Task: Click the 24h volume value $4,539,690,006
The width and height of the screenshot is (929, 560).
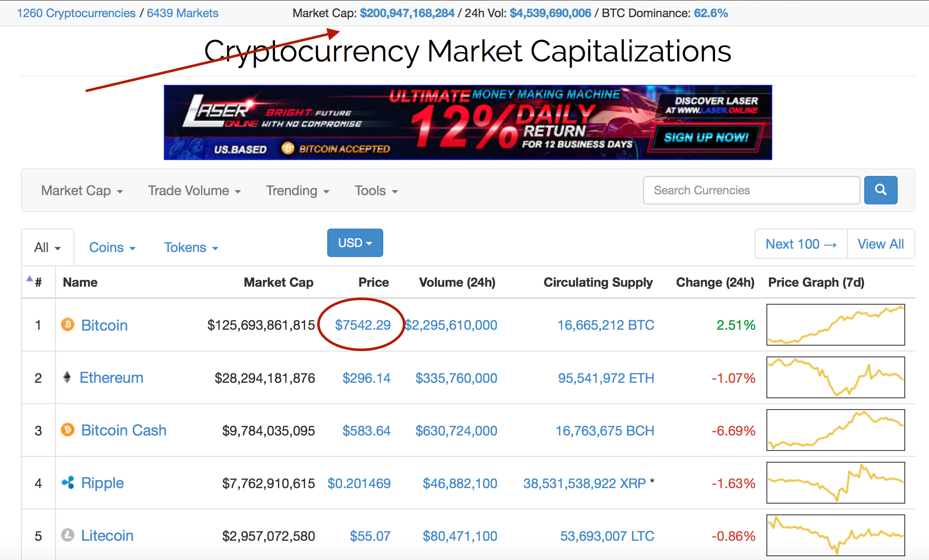Action: [x=550, y=13]
